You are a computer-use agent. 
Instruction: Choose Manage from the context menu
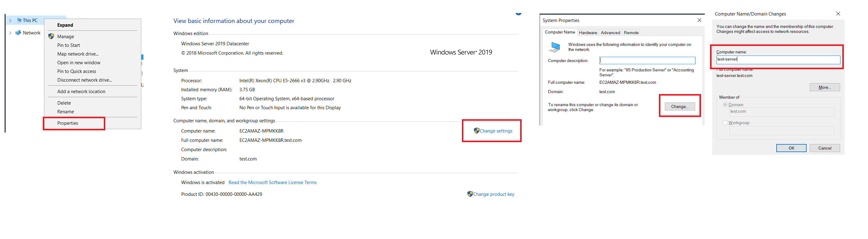pyautogui.click(x=92, y=36)
